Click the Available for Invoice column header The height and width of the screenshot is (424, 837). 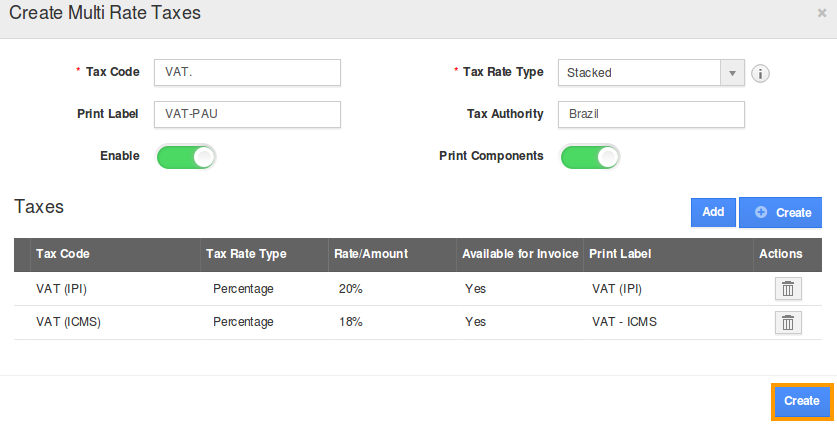pos(520,254)
